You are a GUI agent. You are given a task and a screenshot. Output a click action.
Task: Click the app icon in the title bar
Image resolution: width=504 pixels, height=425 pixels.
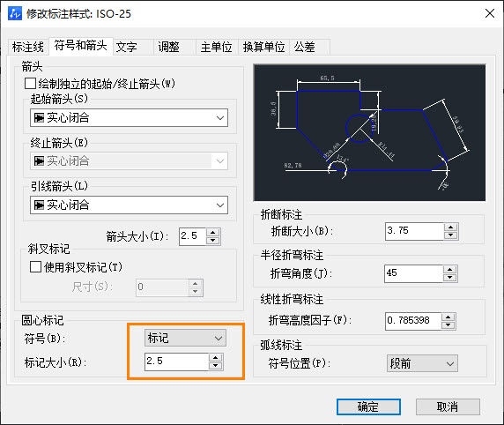[14, 13]
